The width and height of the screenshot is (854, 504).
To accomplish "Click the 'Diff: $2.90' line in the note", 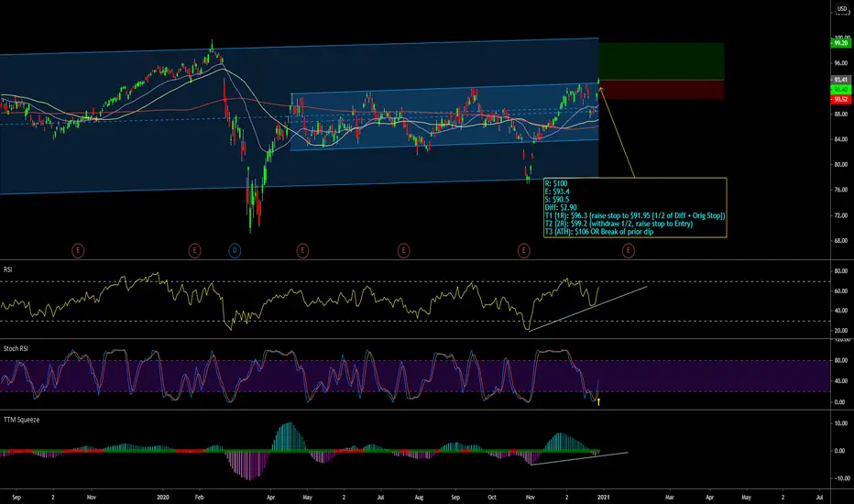I will [x=561, y=208].
